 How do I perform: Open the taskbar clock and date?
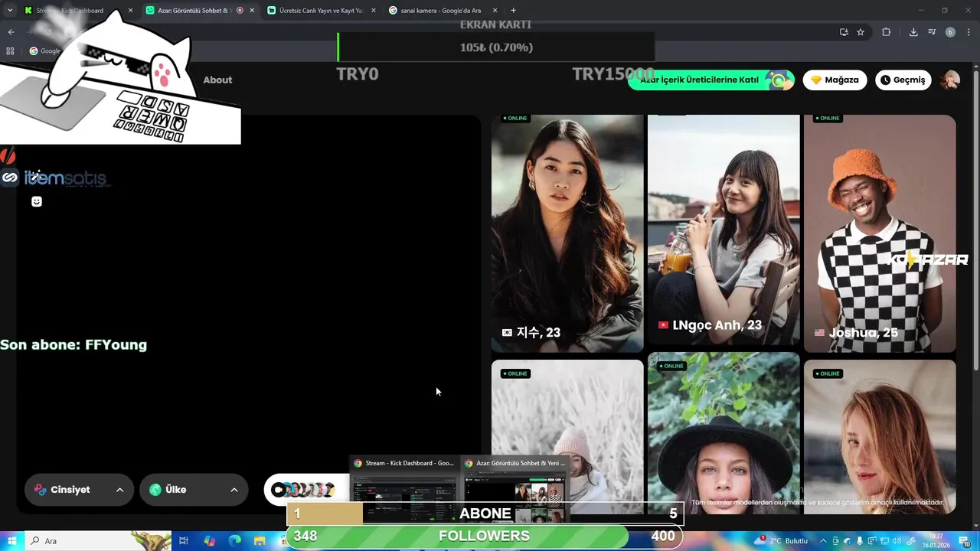[x=936, y=540]
